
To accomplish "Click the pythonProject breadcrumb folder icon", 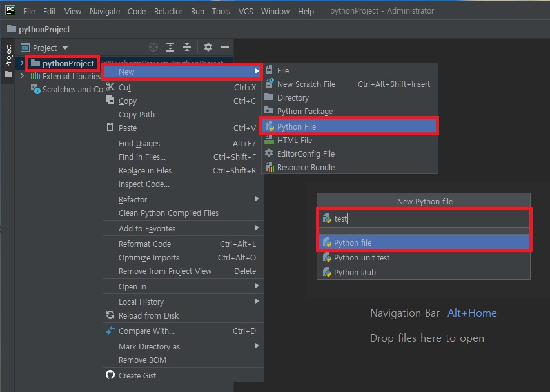I will point(12,28).
